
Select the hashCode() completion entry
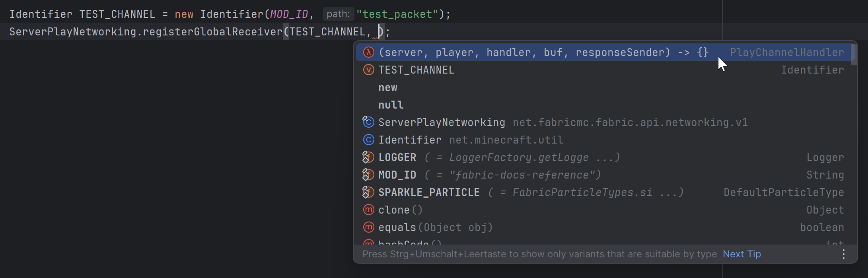click(406, 243)
